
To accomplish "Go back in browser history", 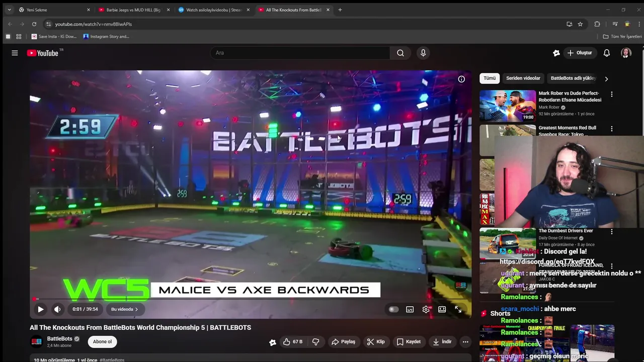I will (x=10, y=24).
